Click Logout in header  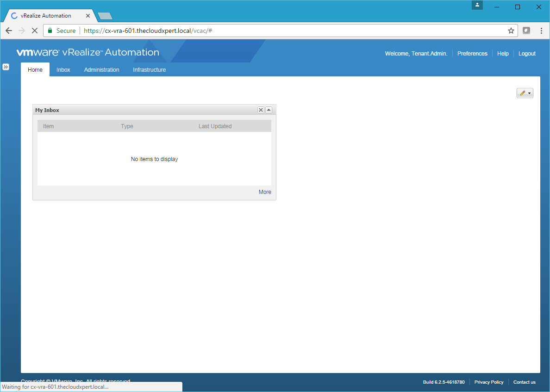point(527,54)
